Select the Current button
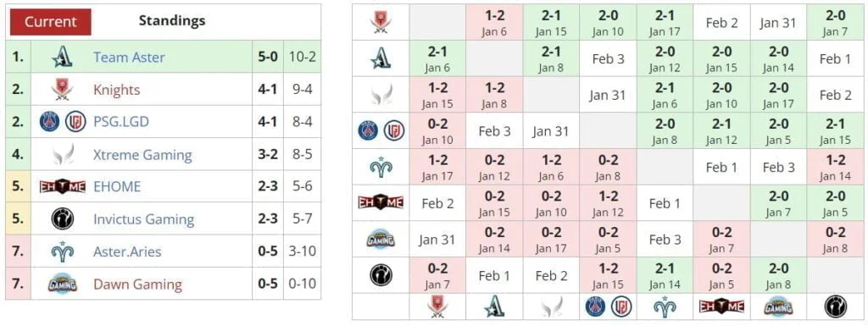Image resolution: width=868 pixels, height=326 pixels. click(x=50, y=21)
